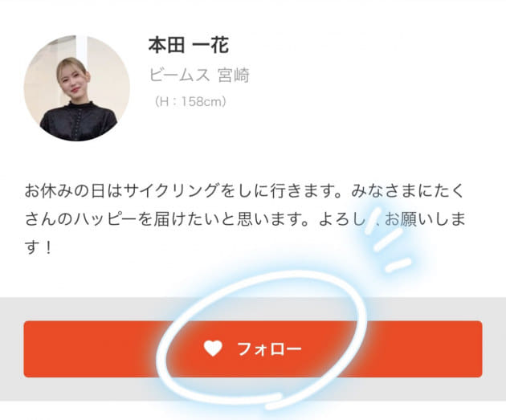506x420 pixels.
Task: Click the フォロー label text inside the button
Action: click(269, 349)
